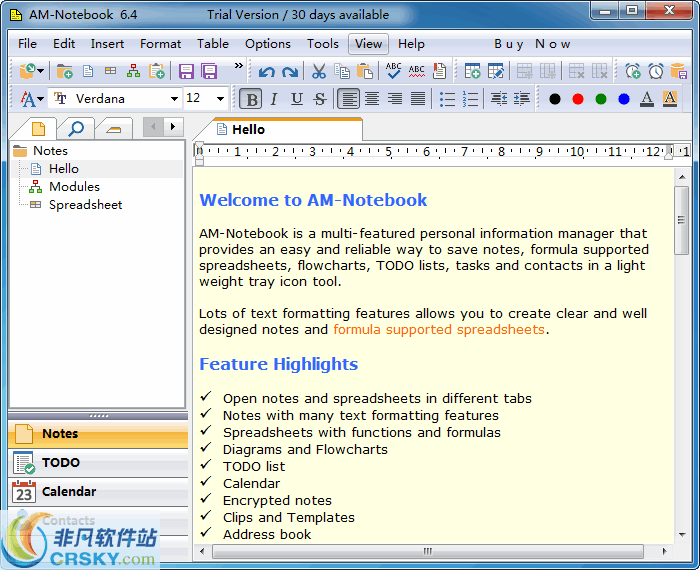Open the Format menu
The image size is (700, 570).
[x=160, y=44]
